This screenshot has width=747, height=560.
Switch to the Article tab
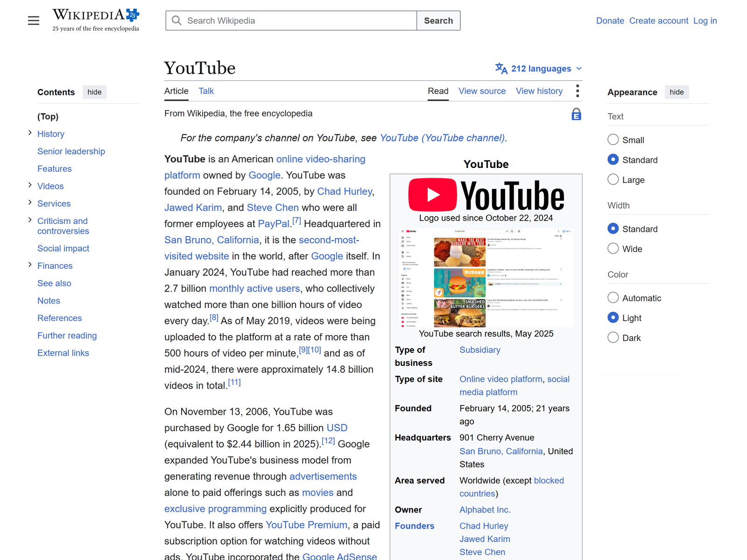point(176,91)
